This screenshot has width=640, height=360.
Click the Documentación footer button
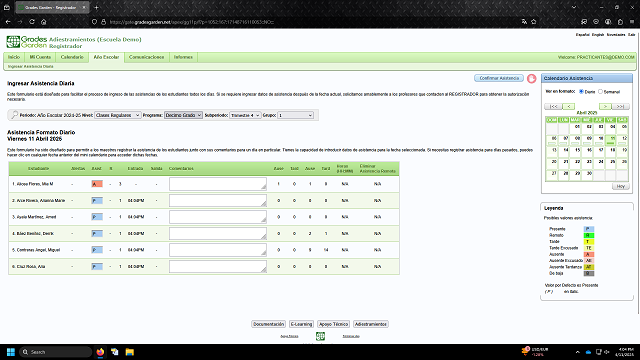[x=268, y=324]
